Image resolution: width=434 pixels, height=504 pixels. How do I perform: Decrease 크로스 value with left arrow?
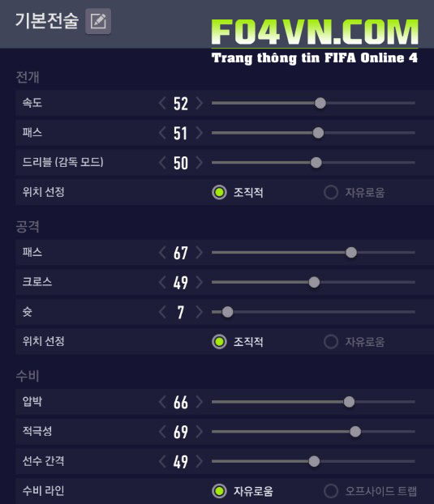click(x=162, y=283)
